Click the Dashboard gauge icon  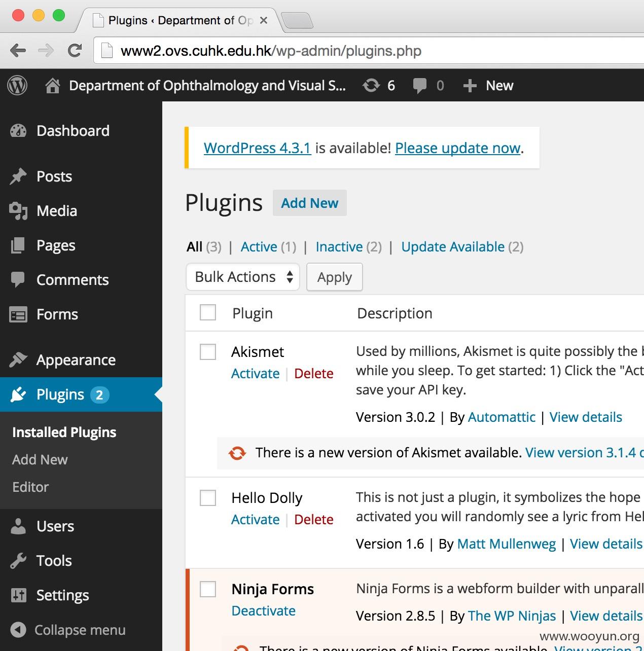[x=18, y=131]
